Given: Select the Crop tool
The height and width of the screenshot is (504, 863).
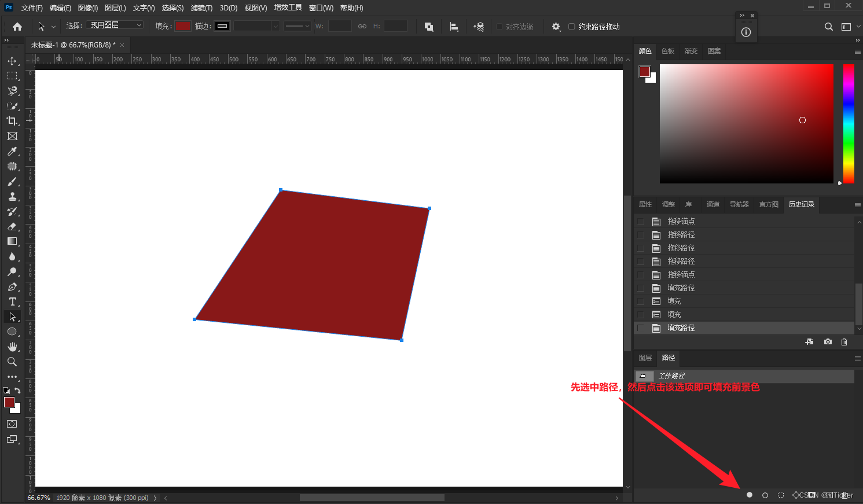Looking at the screenshot, I should [12, 121].
